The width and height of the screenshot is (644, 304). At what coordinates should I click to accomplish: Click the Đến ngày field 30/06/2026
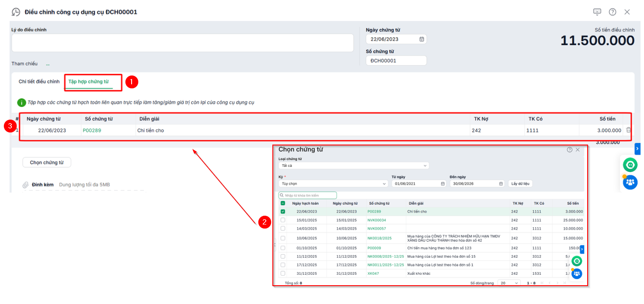point(477,184)
